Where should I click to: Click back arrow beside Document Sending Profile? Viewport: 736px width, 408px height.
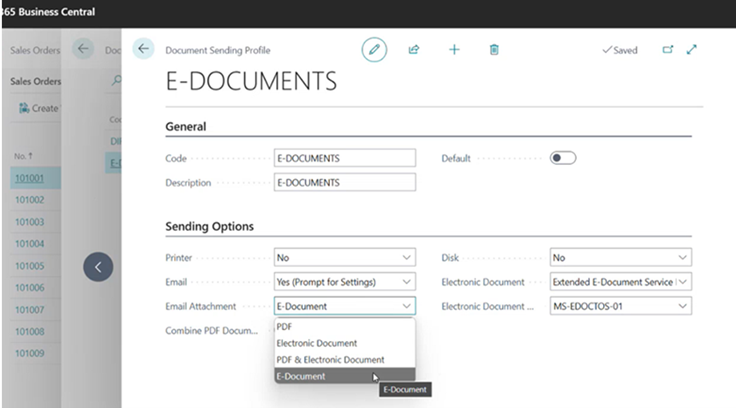(x=143, y=48)
